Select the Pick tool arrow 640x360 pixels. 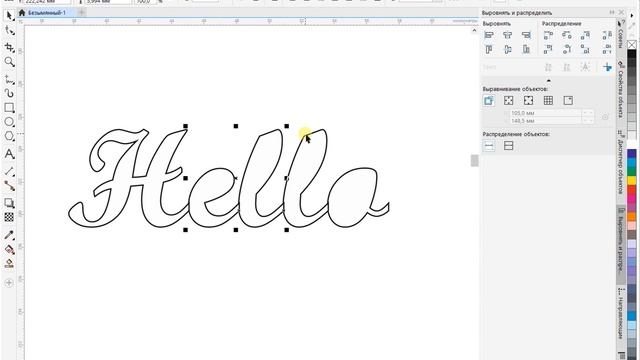tap(9, 16)
